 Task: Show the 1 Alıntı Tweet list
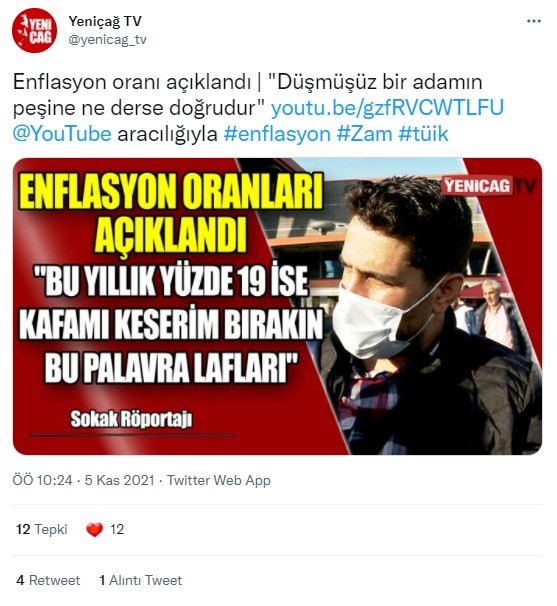[x=141, y=580]
